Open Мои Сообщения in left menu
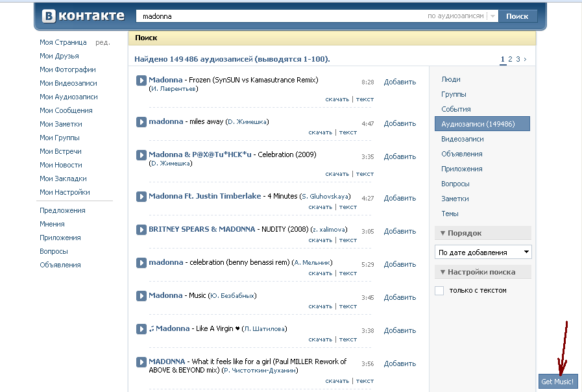 66,110
